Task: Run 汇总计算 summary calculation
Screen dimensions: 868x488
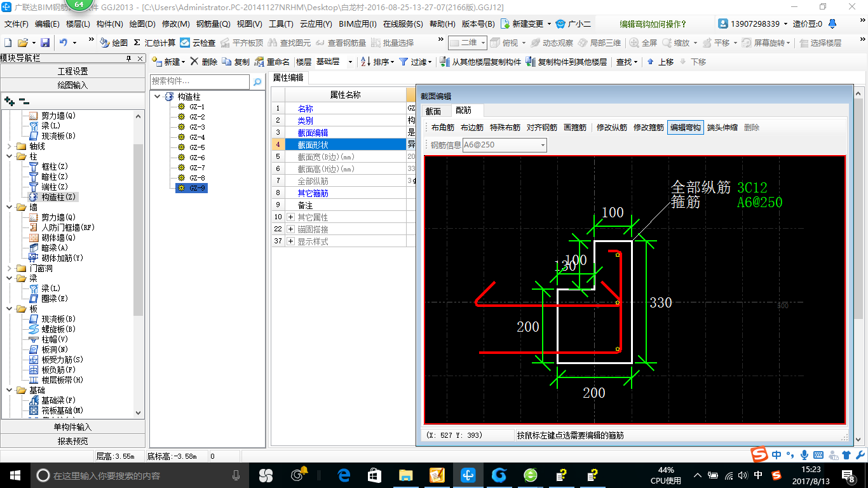Action: [154, 43]
